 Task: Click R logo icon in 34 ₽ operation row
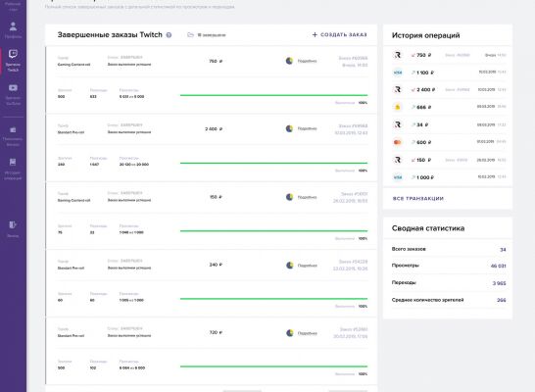[x=398, y=124]
